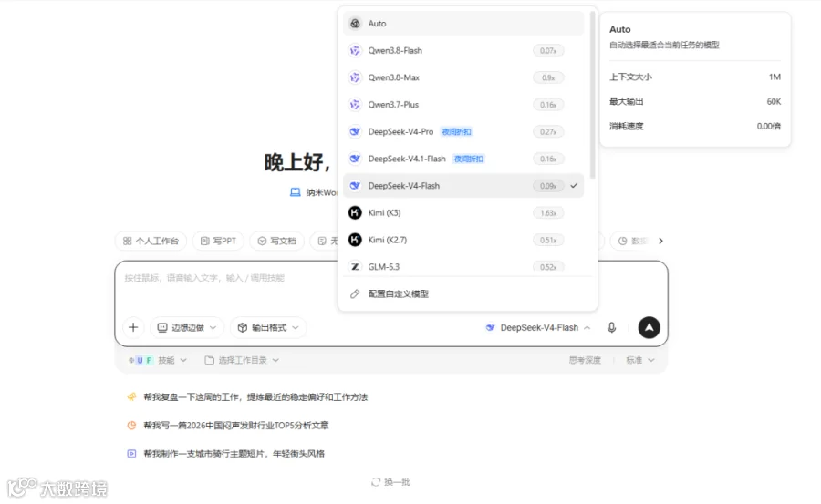The height and width of the screenshot is (504, 821).
Task: Click the DeepSeek-V4-Flash whale icon in list
Action: tap(355, 186)
